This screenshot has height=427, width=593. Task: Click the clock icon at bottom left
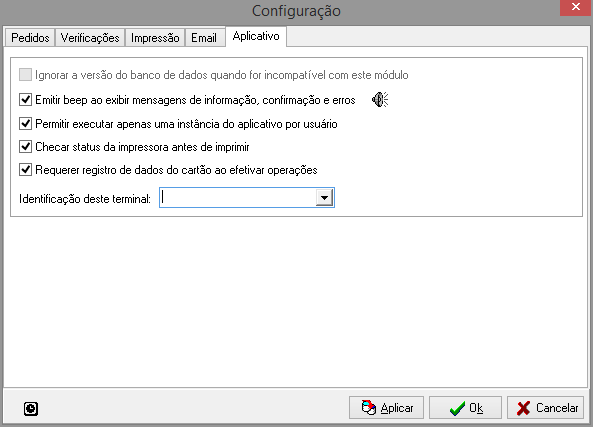tap(31, 409)
